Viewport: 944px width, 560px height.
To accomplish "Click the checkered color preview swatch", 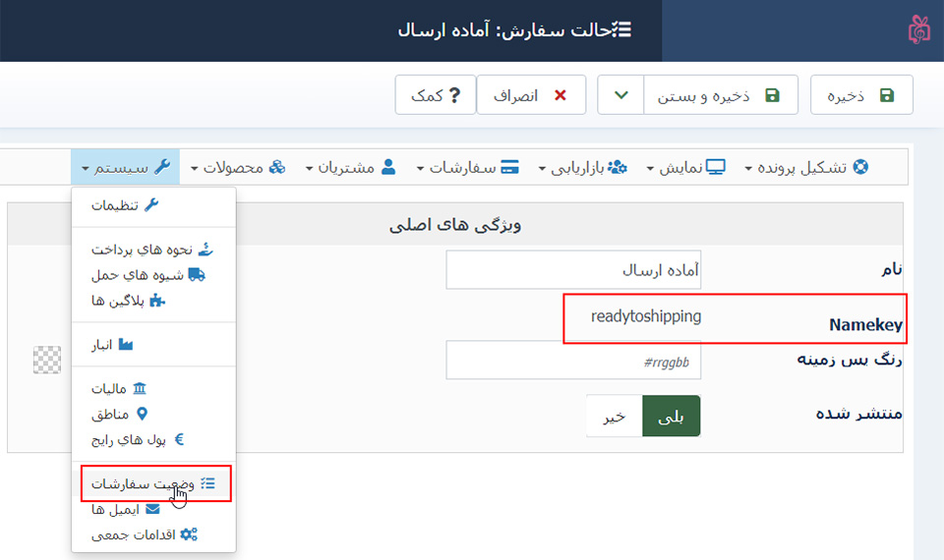I will coord(47,360).
